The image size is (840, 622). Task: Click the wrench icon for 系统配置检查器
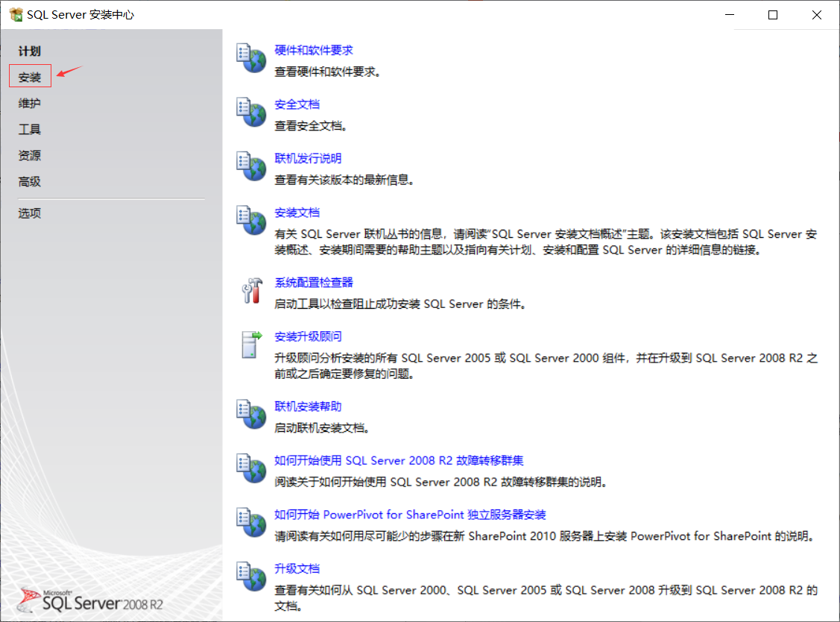[253, 291]
